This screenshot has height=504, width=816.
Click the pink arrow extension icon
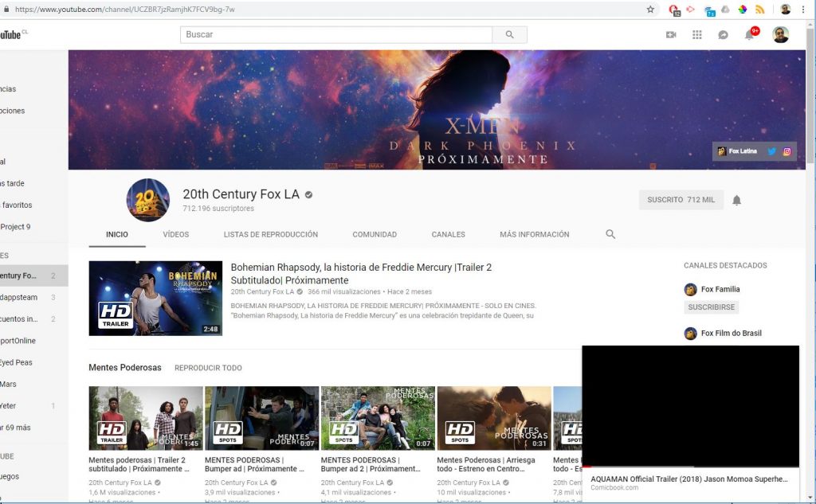click(x=691, y=10)
